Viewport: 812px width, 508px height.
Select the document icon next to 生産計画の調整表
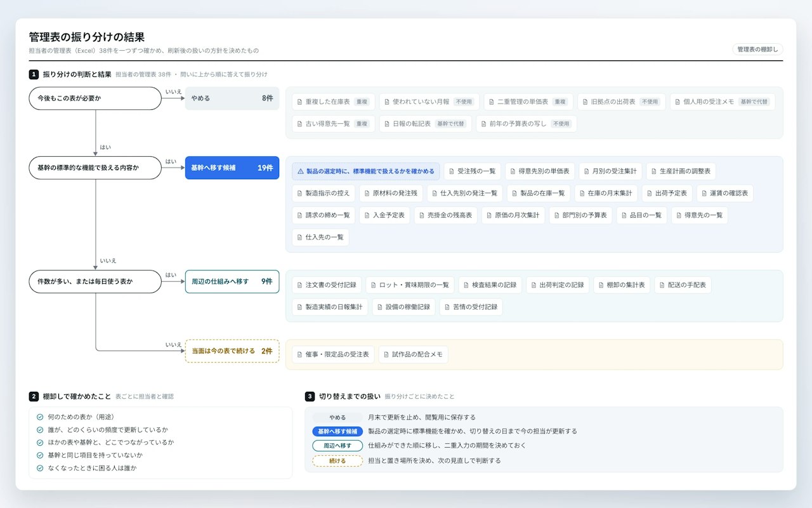pos(654,171)
